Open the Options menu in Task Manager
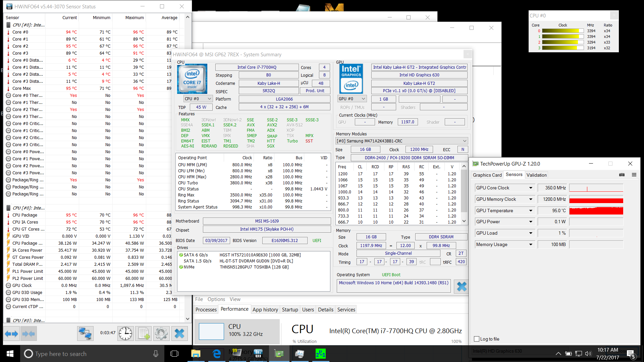 point(216,299)
